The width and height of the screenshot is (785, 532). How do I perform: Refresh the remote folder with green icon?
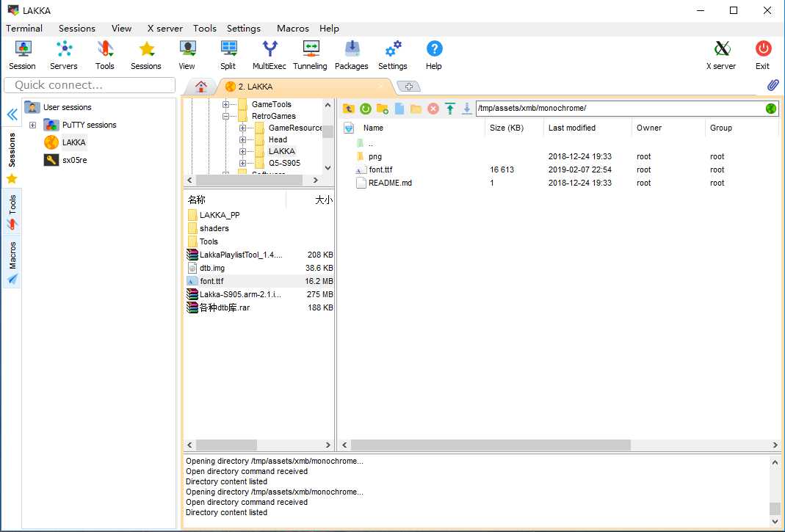(x=366, y=109)
